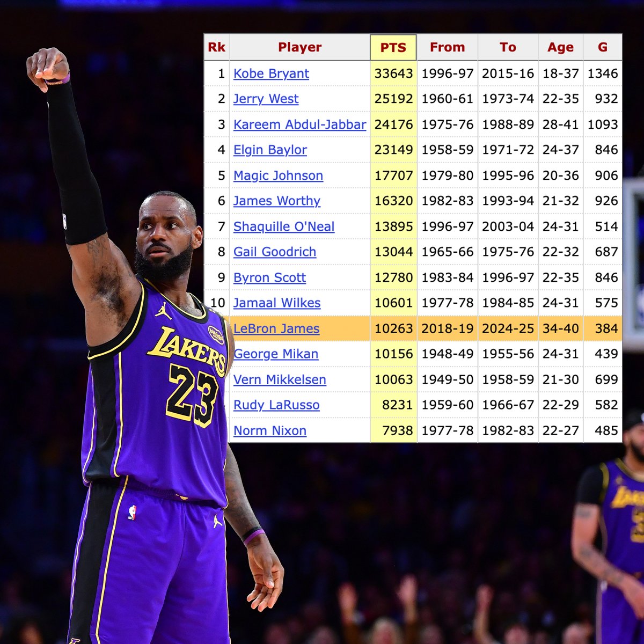The width and height of the screenshot is (644, 644).
Task: Select the Gail Goodrich link
Action: 274,252
